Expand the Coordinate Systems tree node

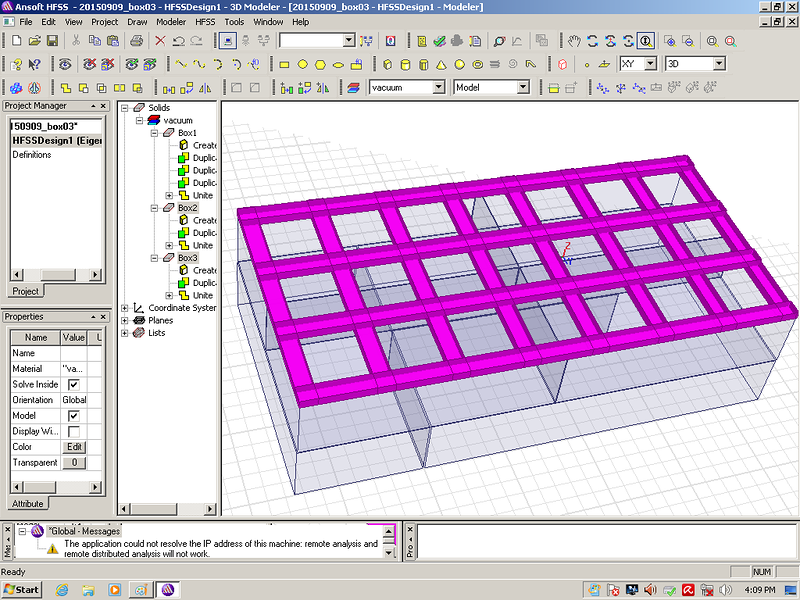coord(124,308)
